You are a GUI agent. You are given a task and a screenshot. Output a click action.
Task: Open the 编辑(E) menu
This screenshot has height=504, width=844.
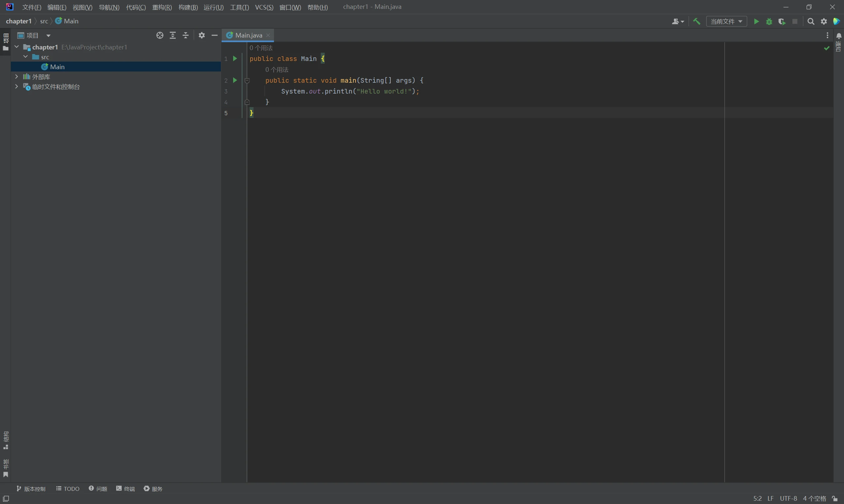57,7
